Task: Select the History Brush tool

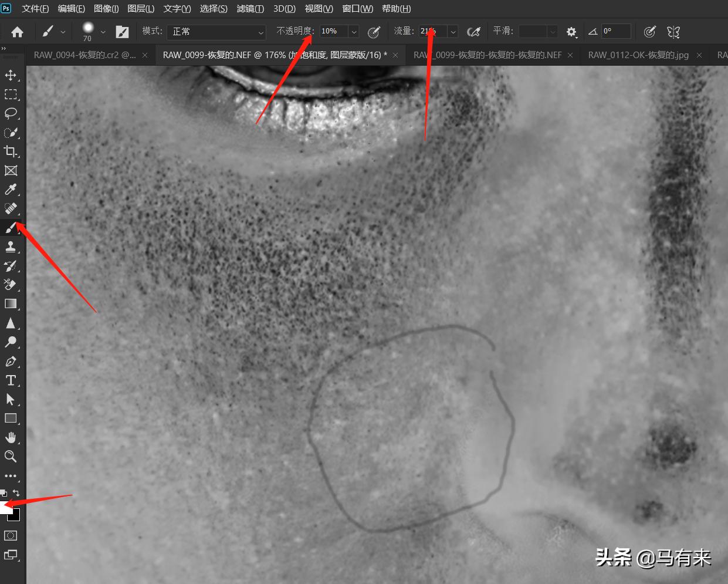Action: pos(11,266)
